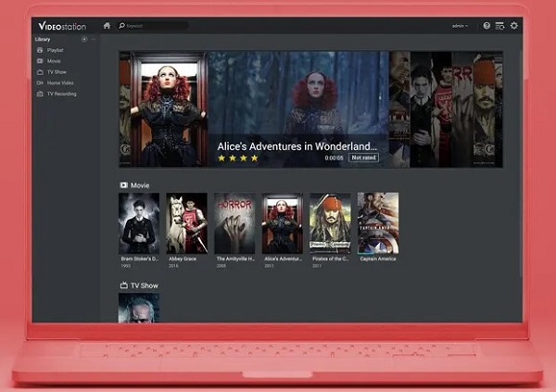This screenshot has height=392, width=556.
Task: Open Alice's Adventures in Wonderland title link
Action: coord(297,145)
